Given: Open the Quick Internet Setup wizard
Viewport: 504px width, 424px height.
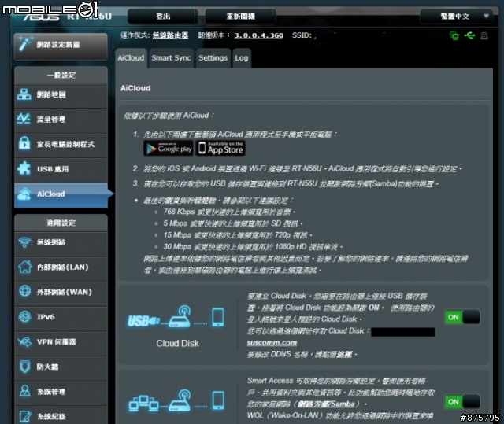Looking at the screenshot, I should (61, 46).
